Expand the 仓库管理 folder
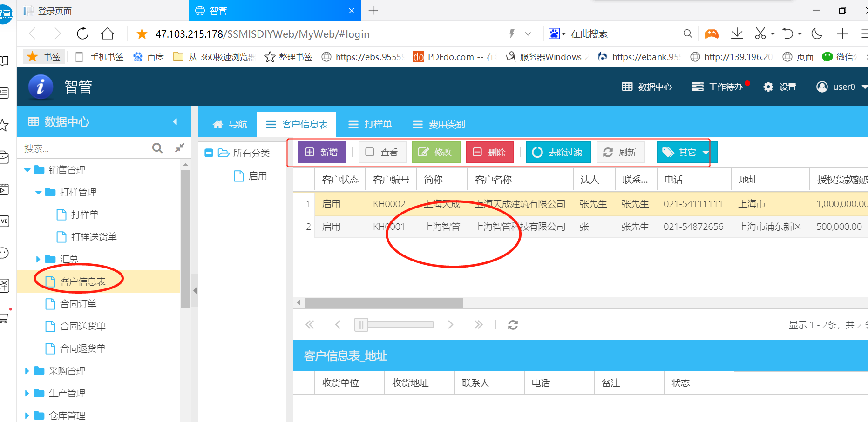Viewport: 868px width, 422px height. pyautogui.click(x=27, y=415)
